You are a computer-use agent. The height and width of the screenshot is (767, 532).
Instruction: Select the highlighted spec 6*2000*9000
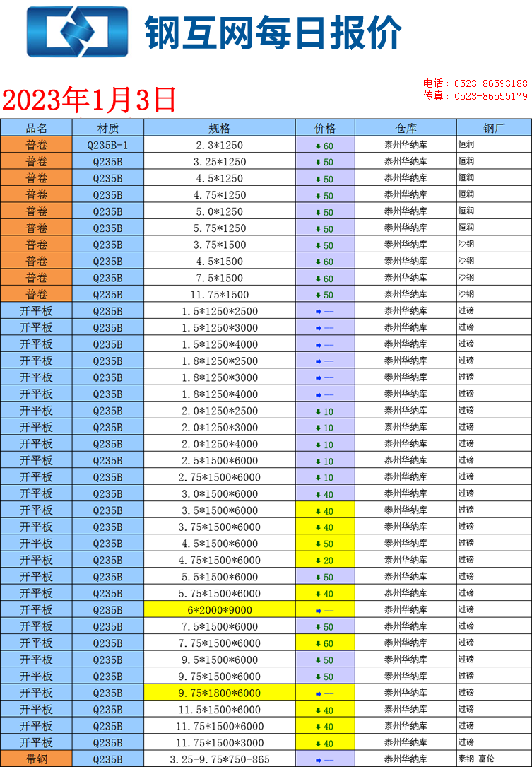tap(220, 610)
